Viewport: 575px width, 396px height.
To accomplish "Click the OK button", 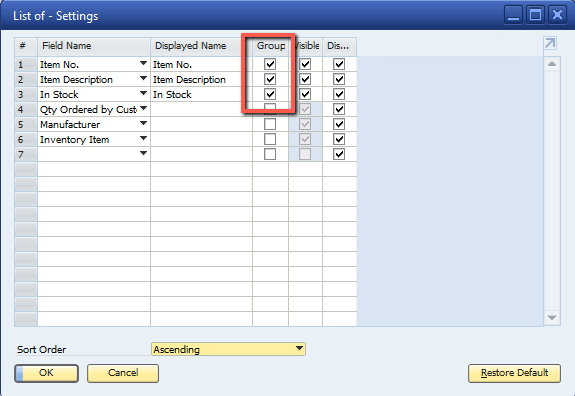I will [46, 373].
